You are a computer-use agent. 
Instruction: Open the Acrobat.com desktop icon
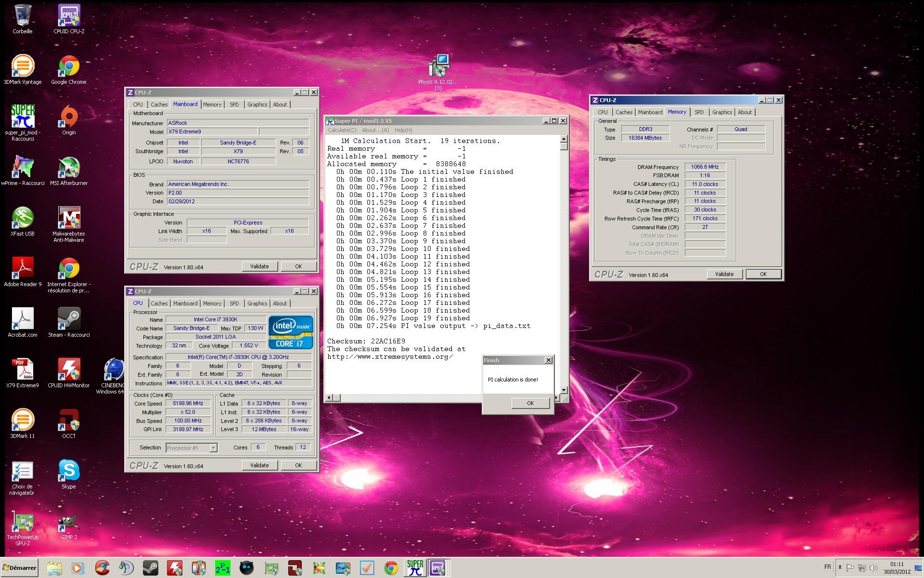coord(23,323)
